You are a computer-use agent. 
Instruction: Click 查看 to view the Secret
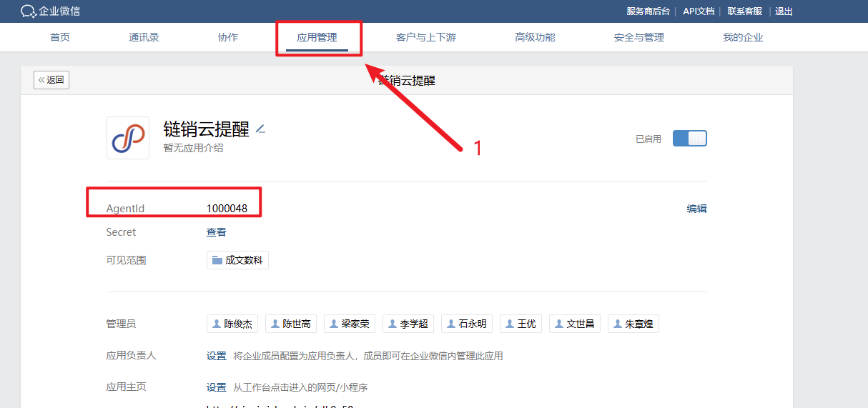point(217,232)
